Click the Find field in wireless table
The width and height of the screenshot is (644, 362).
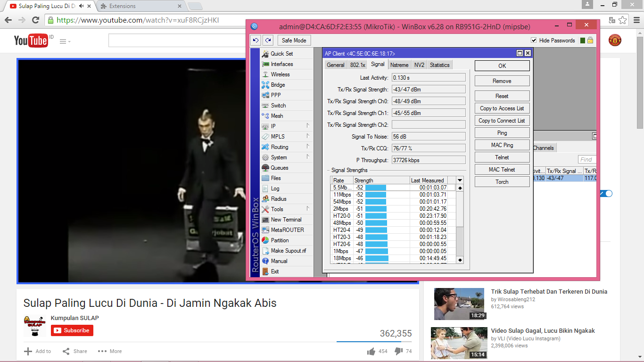[x=587, y=160]
